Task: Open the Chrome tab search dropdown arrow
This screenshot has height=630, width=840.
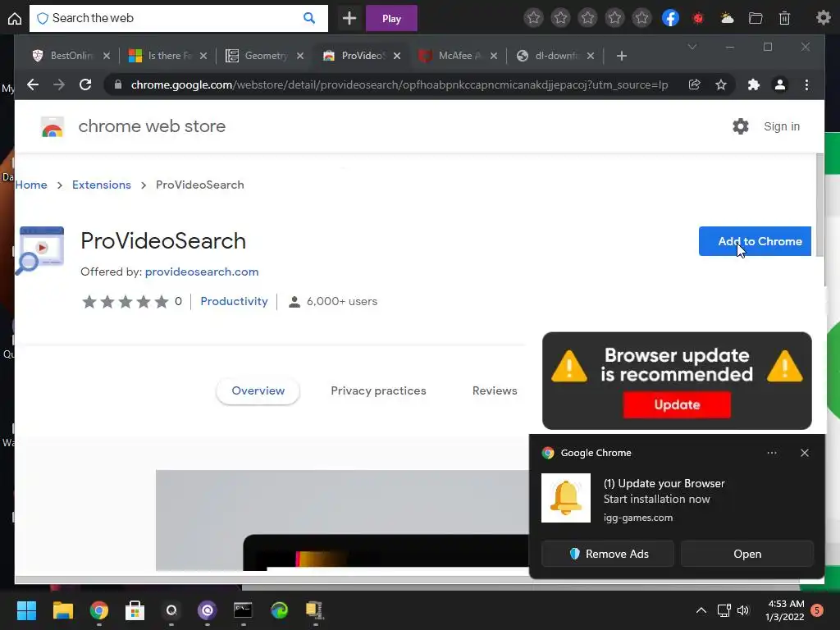Action: (692, 47)
